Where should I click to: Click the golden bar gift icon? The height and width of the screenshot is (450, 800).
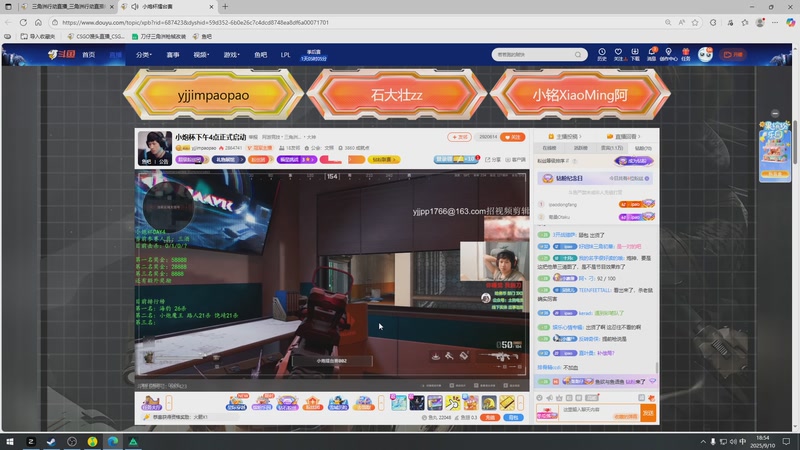tap(507, 403)
